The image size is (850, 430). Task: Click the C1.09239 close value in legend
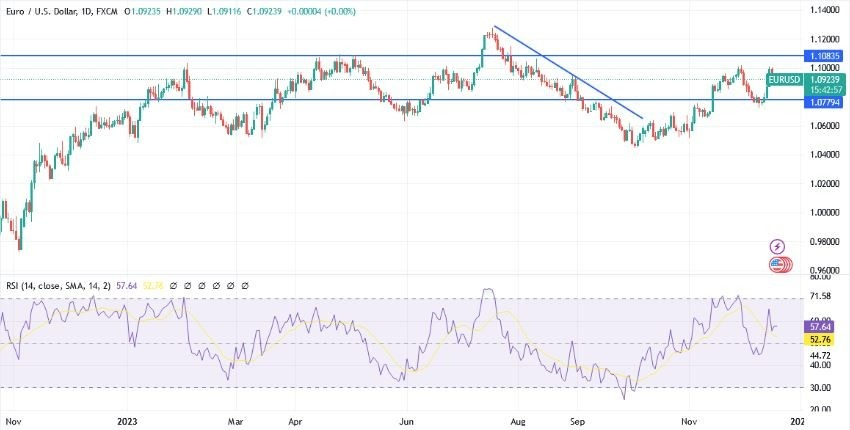coord(264,11)
